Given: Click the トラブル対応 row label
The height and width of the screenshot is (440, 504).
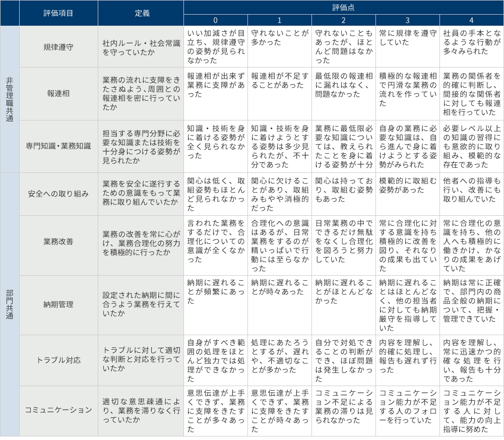Looking at the screenshot, I should 58,360.
